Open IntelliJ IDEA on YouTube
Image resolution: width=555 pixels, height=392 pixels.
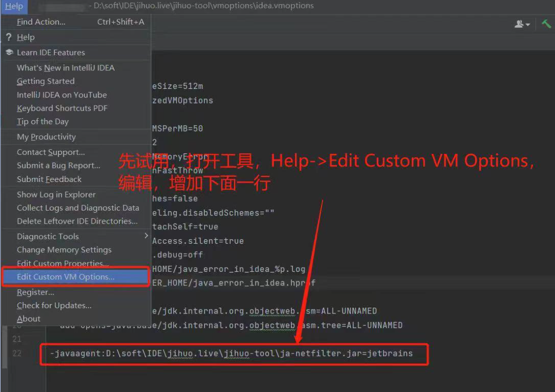[x=61, y=95]
